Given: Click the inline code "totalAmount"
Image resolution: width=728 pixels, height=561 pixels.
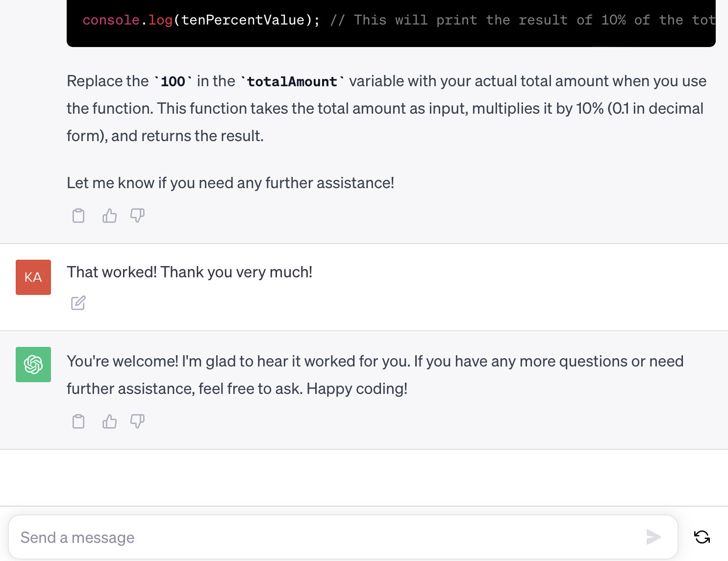Looking at the screenshot, I should coord(292,81).
